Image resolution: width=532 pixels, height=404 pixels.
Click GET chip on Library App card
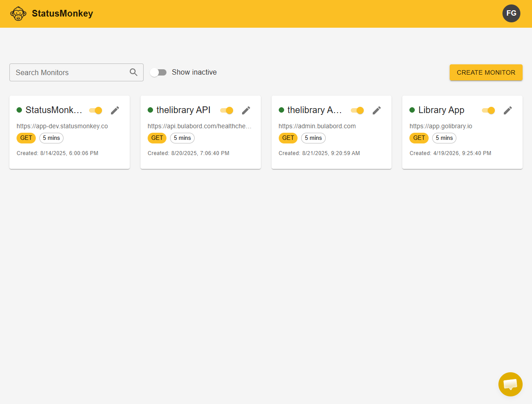pyautogui.click(x=419, y=138)
